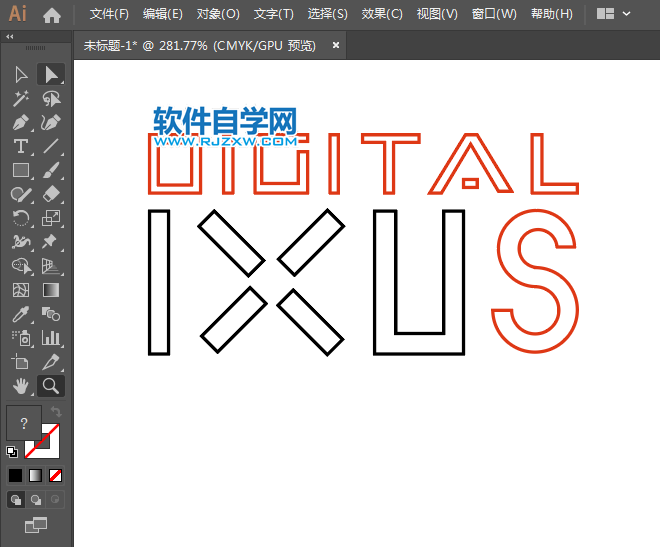Open the arrange documents layout icon

click(x=605, y=14)
